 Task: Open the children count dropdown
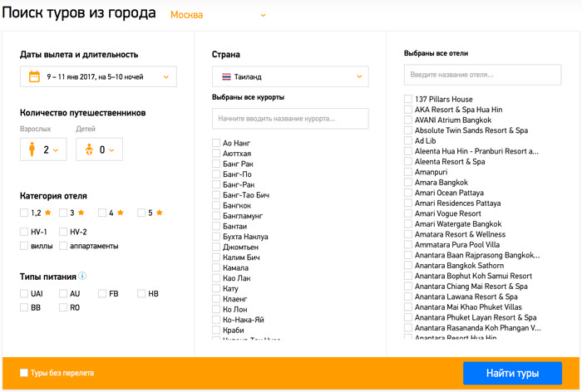click(x=100, y=149)
